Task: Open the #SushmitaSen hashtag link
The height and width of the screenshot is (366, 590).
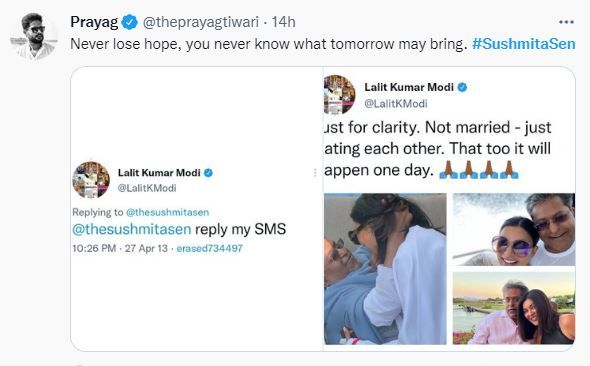Action: click(523, 44)
